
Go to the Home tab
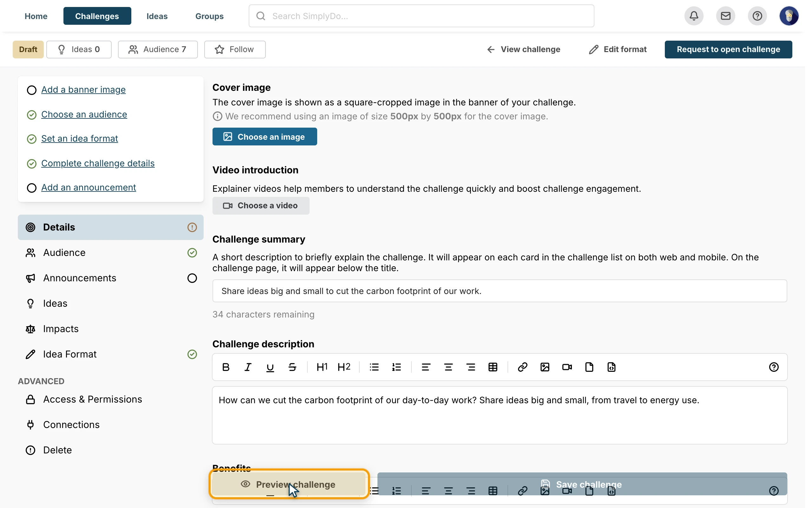(x=36, y=16)
